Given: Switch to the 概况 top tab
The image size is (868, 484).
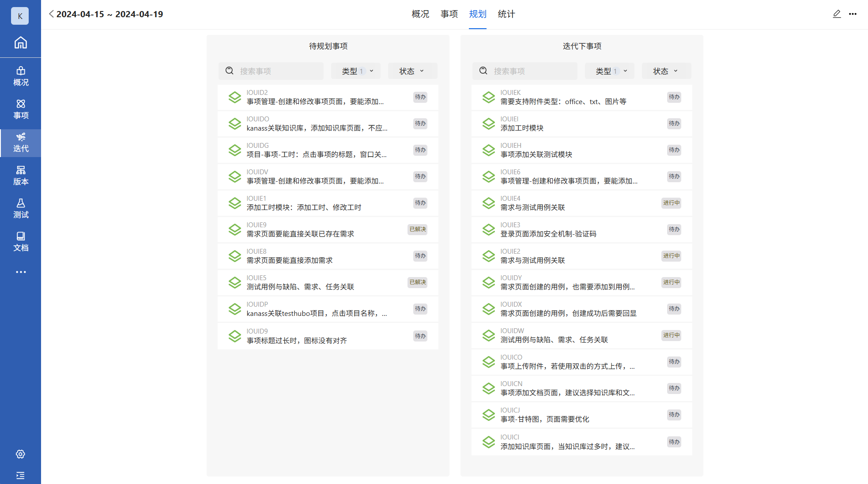Looking at the screenshot, I should [420, 14].
